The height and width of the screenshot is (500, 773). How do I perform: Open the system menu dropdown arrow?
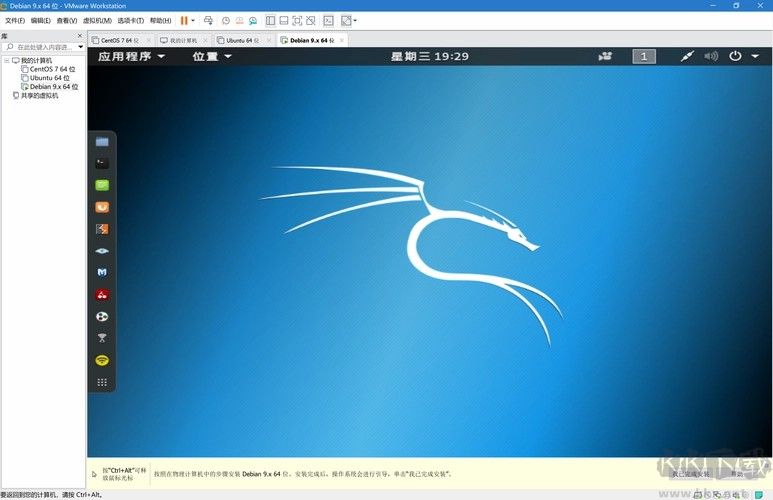(755, 56)
